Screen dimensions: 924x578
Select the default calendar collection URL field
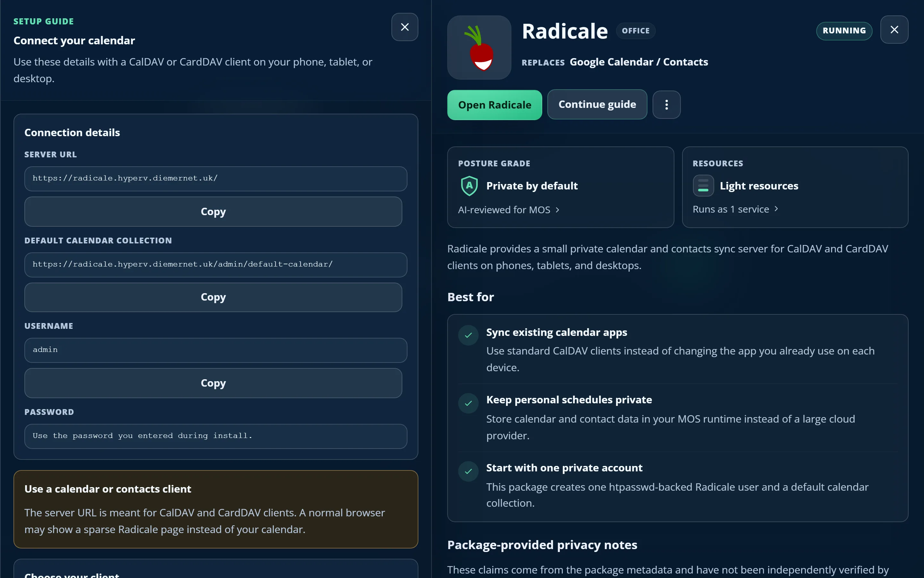pos(216,265)
